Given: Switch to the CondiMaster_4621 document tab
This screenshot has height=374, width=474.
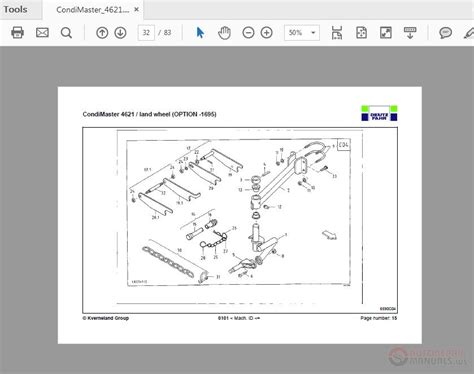Looking at the screenshot, I should [x=92, y=10].
